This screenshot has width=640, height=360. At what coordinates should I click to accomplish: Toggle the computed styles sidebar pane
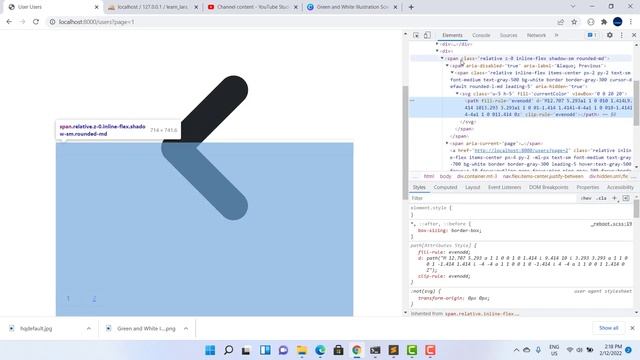(626, 198)
